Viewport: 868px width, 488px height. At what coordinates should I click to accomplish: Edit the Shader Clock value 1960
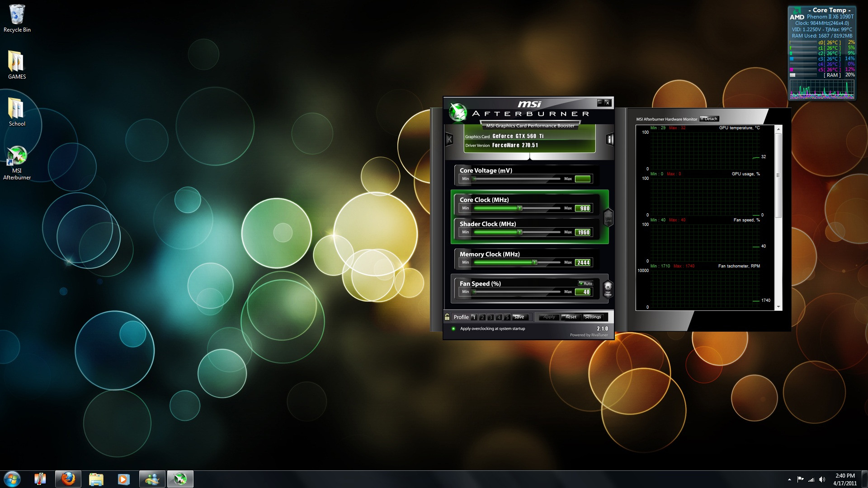[583, 232]
